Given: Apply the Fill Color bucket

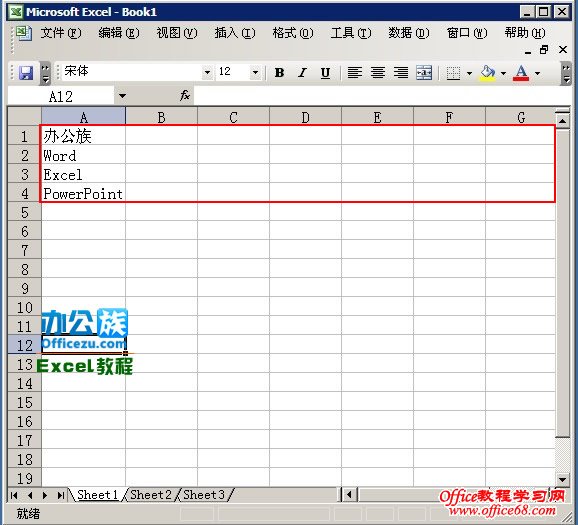Looking at the screenshot, I should coord(487,73).
